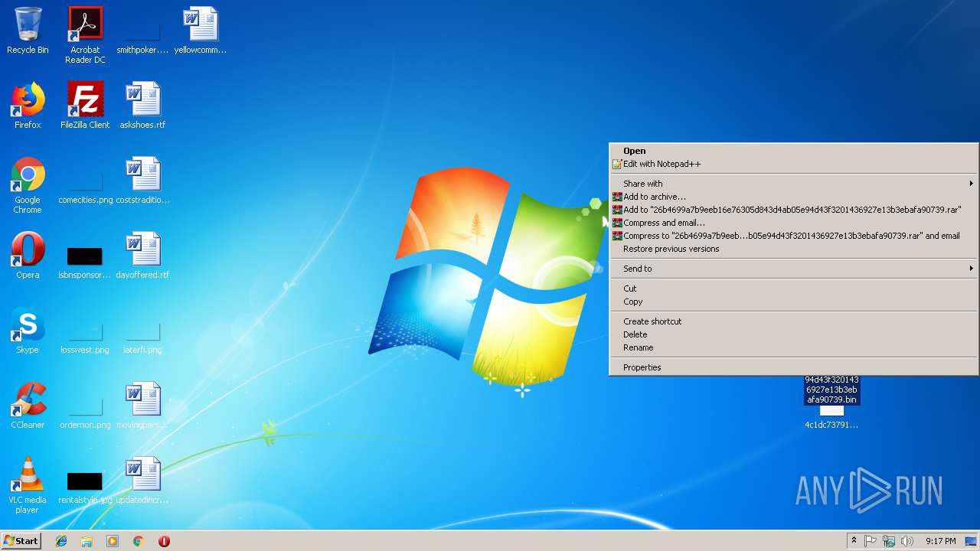980x551 pixels.
Task: Select the coststraditio document icon
Action: pyautogui.click(x=142, y=181)
